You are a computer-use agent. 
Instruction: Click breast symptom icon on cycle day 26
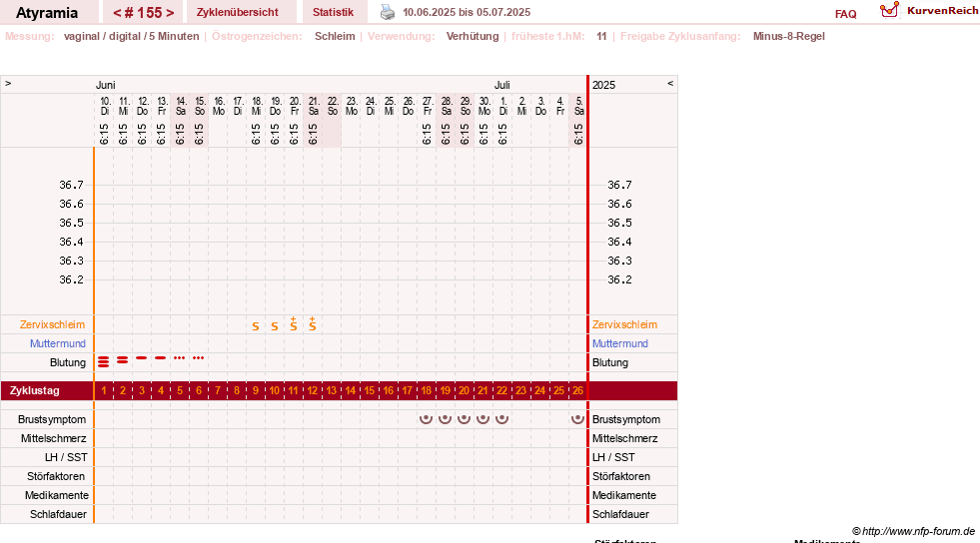click(578, 419)
